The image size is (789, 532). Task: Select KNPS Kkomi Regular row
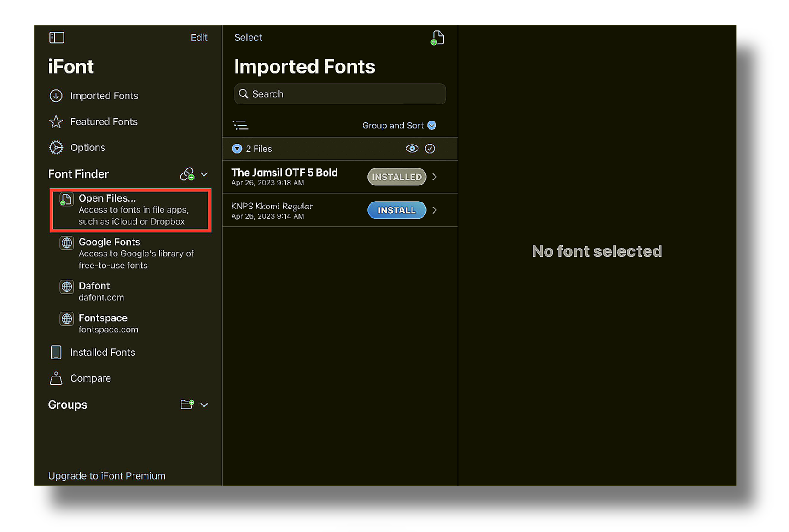[340, 210]
